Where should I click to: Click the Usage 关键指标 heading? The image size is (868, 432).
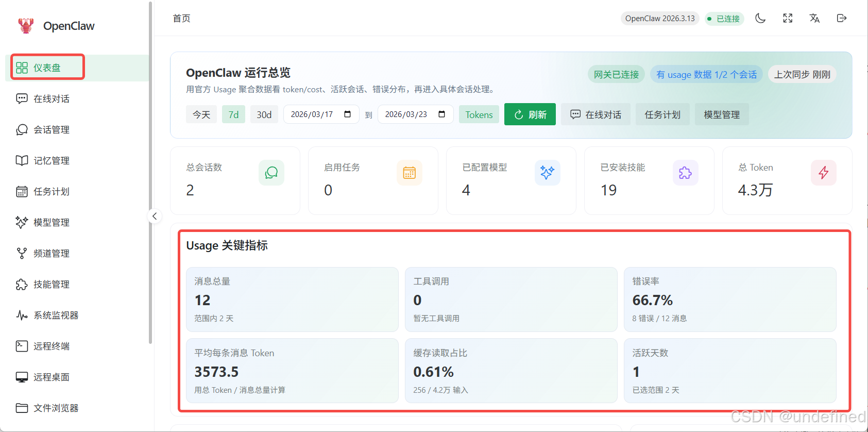click(x=227, y=245)
